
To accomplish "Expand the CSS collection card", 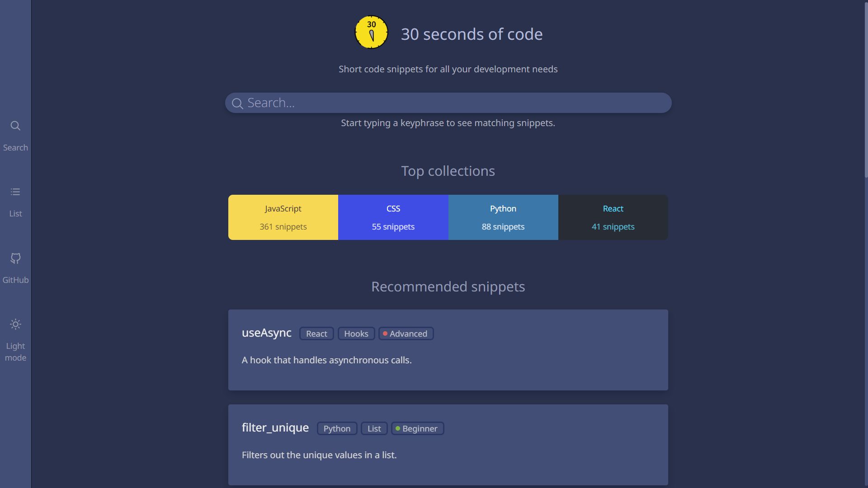I will [x=393, y=217].
